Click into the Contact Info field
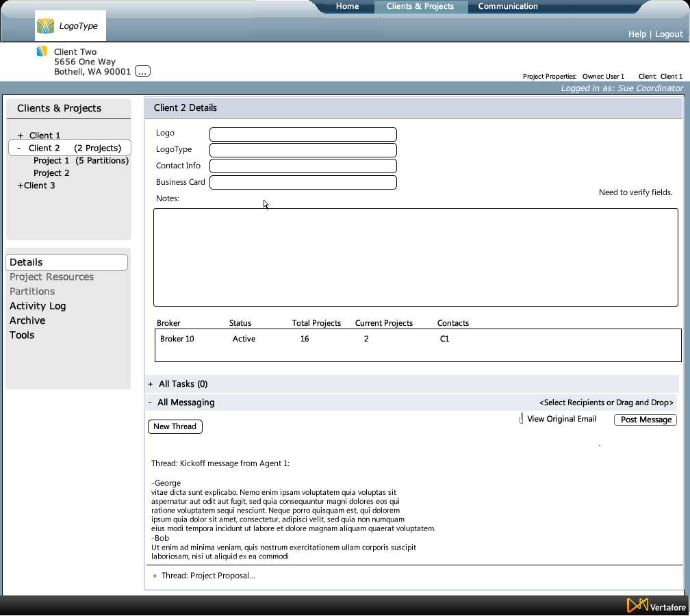690x616 pixels. 303,166
